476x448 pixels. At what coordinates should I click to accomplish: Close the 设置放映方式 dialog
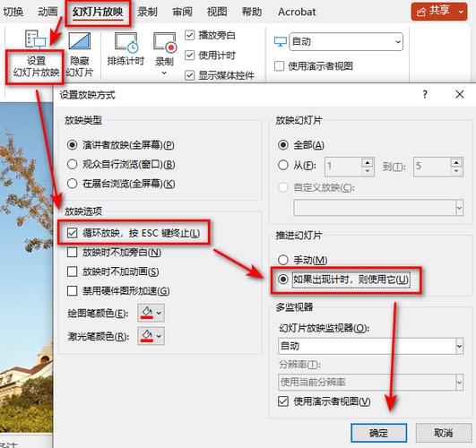460,94
